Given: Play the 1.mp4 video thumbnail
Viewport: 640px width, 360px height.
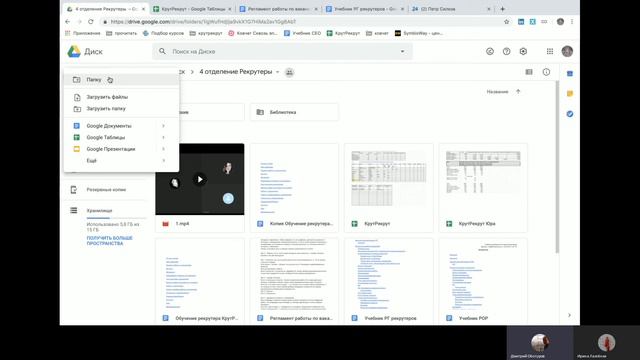Looking at the screenshot, I should 200,179.
